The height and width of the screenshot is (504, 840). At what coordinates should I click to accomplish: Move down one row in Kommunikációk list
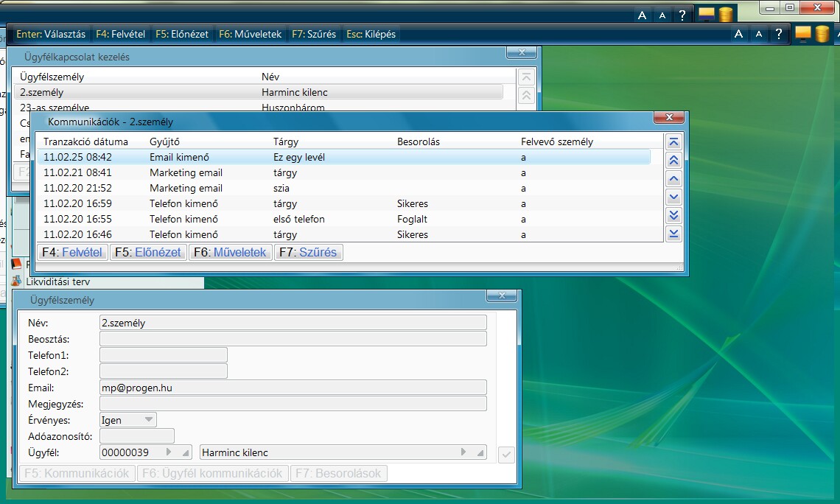point(673,197)
